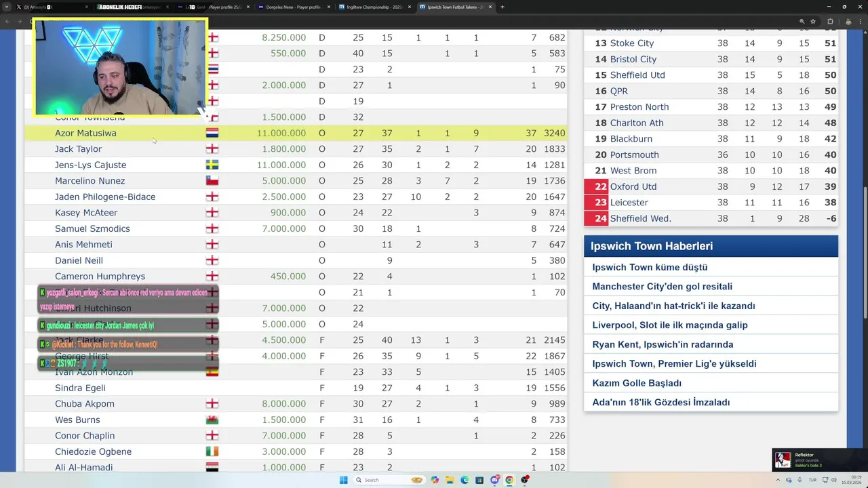The image size is (868, 488).
Task: Open Jaden Philogene-Bidace's profile
Action: [105, 197]
